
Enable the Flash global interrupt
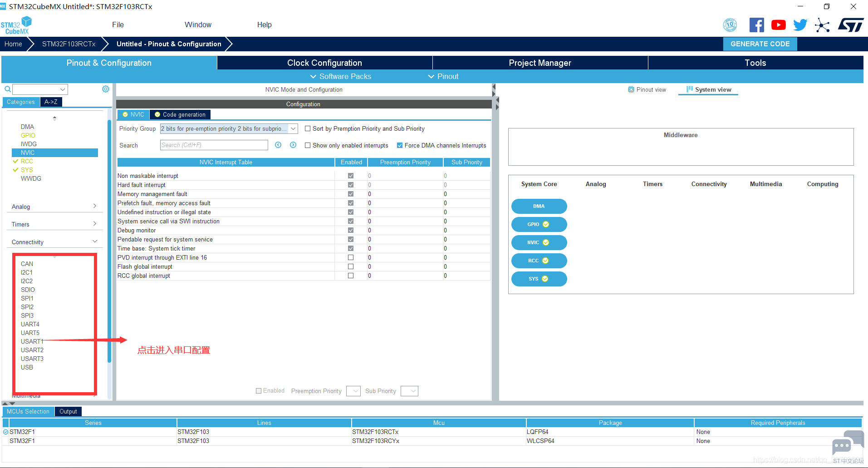pos(351,266)
